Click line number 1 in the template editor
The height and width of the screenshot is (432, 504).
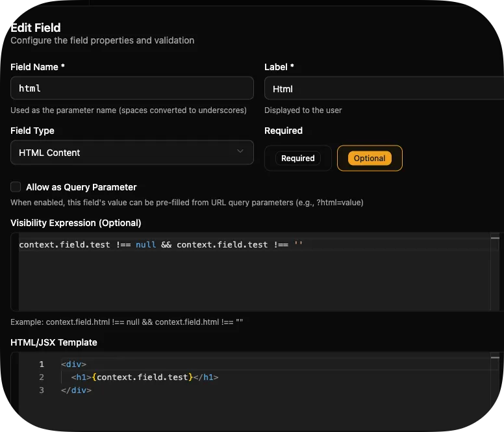[x=42, y=364]
